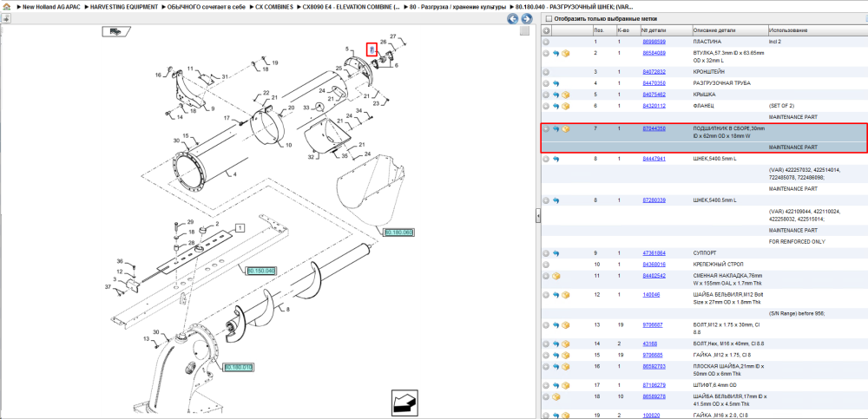Click the yellow box icon for ПОДШИПНИК В СБОРЕ
Viewport: 868px width, 419px height.
[x=566, y=129]
